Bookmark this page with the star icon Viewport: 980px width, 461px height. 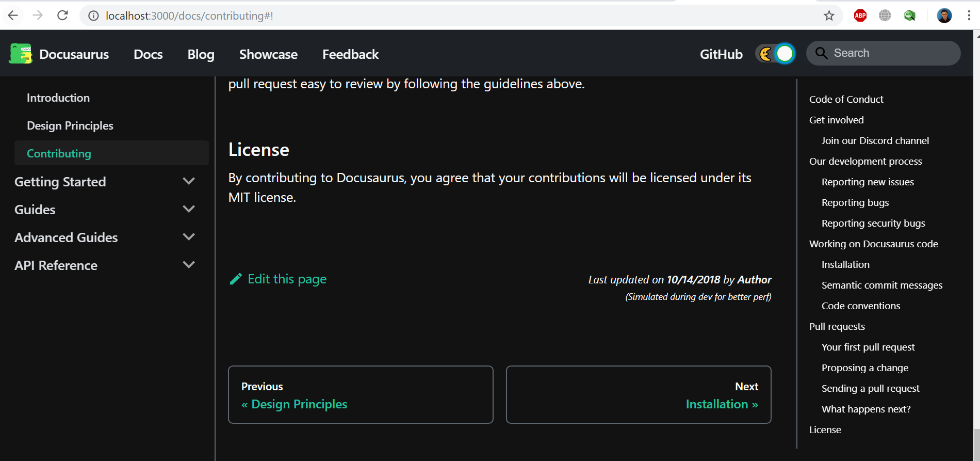(x=829, y=16)
